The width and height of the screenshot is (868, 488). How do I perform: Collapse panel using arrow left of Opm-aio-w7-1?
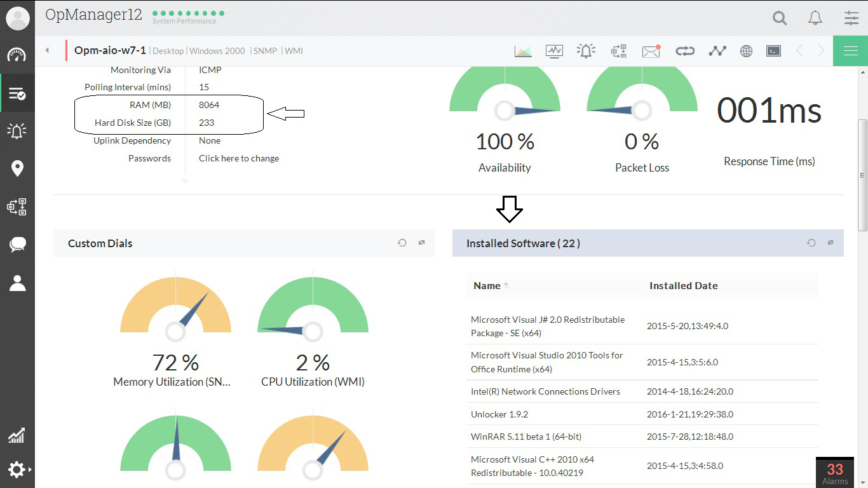pyautogui.click(x=47, y=51)
